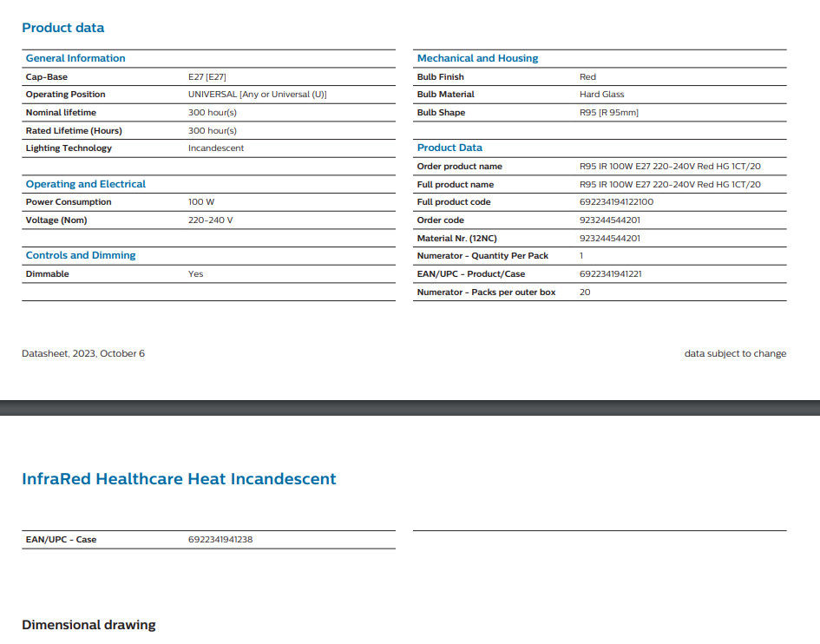Click the Lighting Technology value Incandescent
This screenshot has height=644, width=820.
pos(216,148)
